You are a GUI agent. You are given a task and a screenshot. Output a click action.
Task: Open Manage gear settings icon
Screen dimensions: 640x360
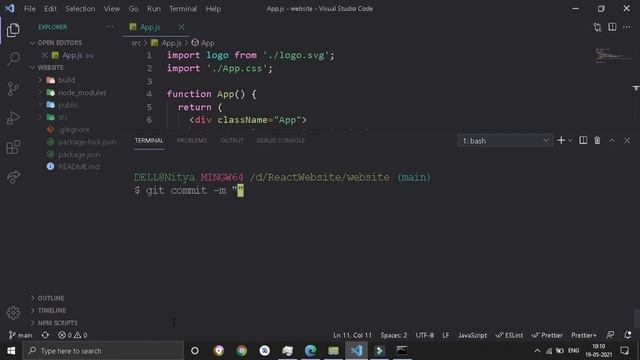click(x=13, y=313)
